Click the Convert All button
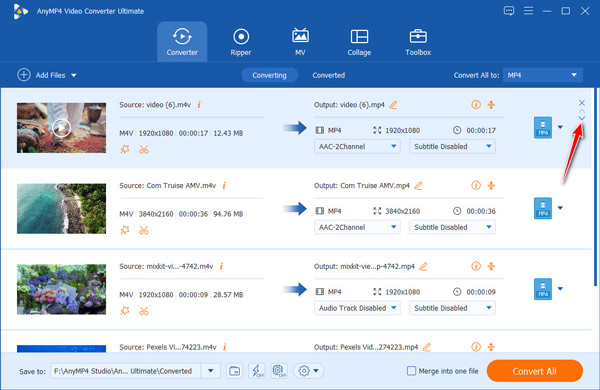The width and height of the screenshot is (600, 390). (535, 371)
